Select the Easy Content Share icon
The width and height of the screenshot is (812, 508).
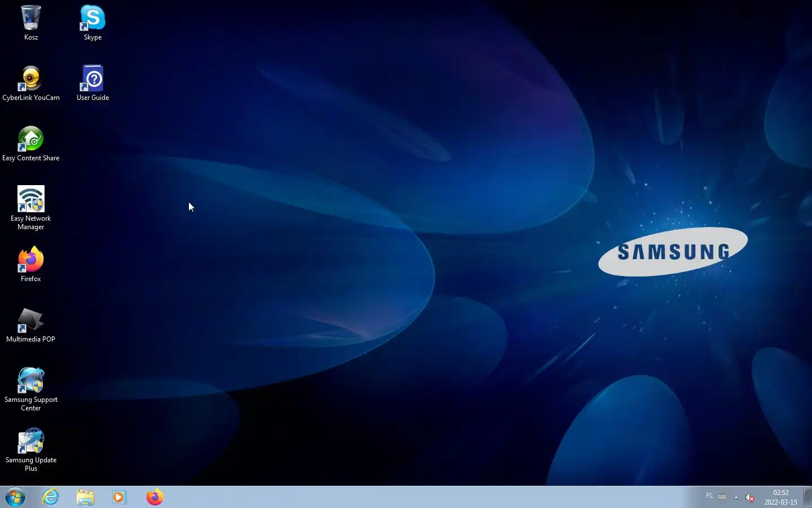pyautogui.click(x=31, y=144)
